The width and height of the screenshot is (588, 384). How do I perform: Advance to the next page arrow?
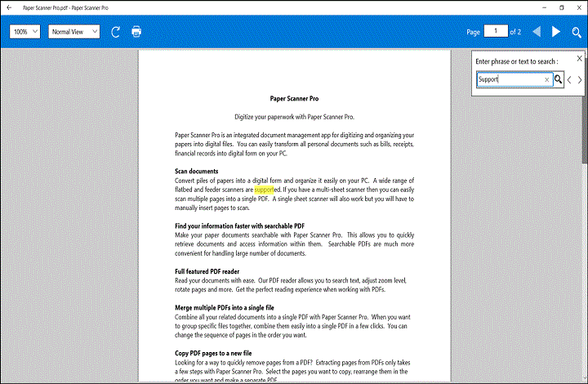pyautogui.click(x=556, y=32)
